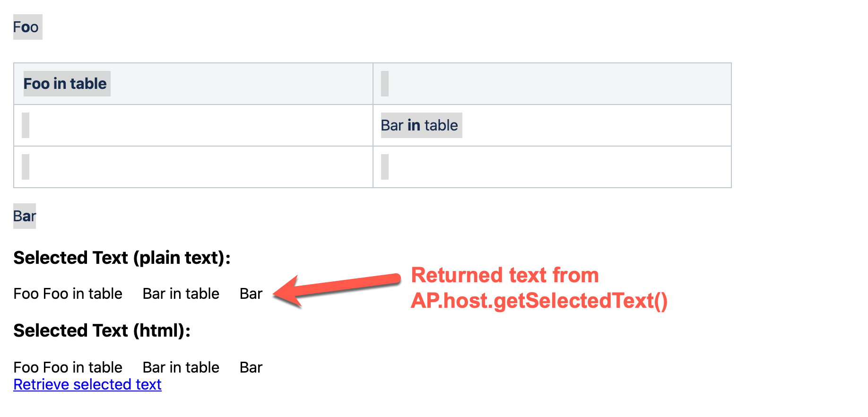Click the "Bar in table" table cell
868x417 pixels.
[419, 125]
